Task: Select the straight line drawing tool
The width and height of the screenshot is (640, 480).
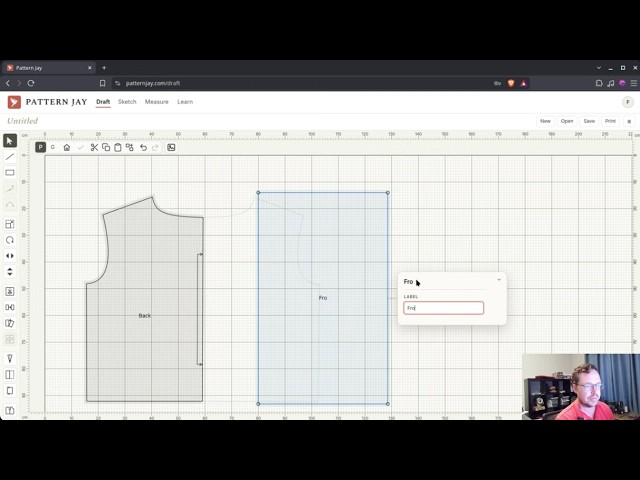Action: point(10,157)
